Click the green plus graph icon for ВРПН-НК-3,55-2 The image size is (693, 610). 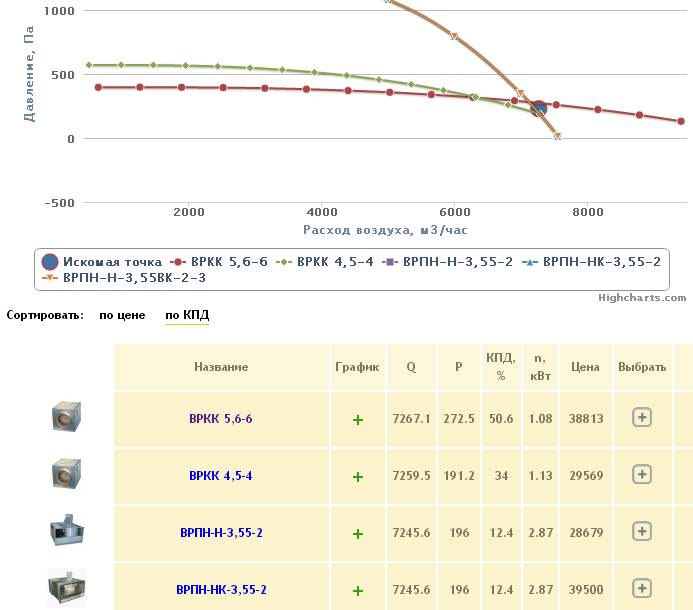coord(357,590)
